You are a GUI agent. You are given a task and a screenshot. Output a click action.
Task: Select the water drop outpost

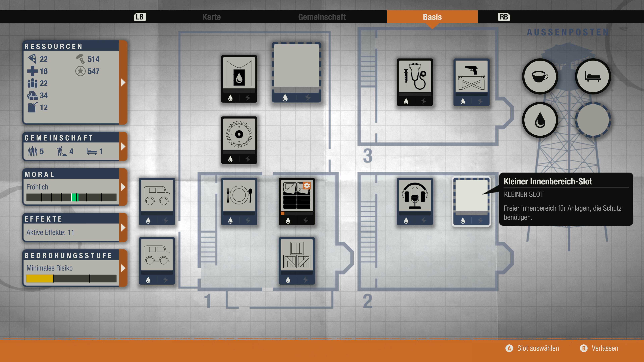point(540,120)
